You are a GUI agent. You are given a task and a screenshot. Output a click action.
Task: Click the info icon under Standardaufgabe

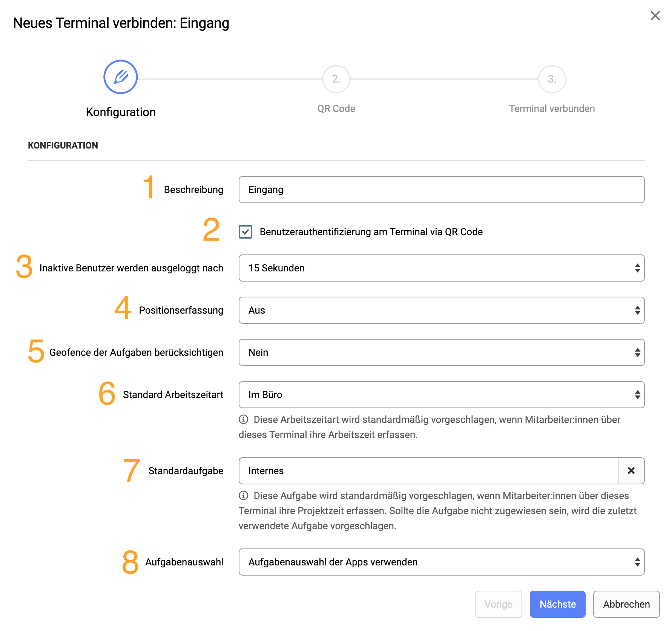(x=244, y=495)
